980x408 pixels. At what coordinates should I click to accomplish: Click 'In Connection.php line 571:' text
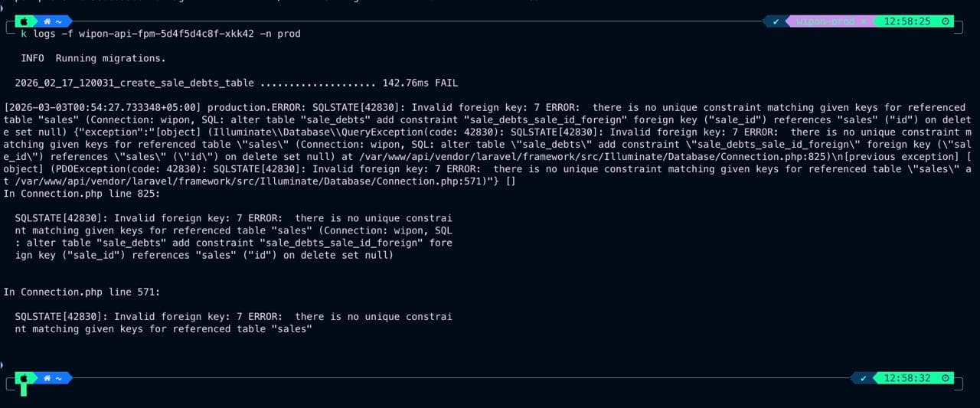coord(80,292)
